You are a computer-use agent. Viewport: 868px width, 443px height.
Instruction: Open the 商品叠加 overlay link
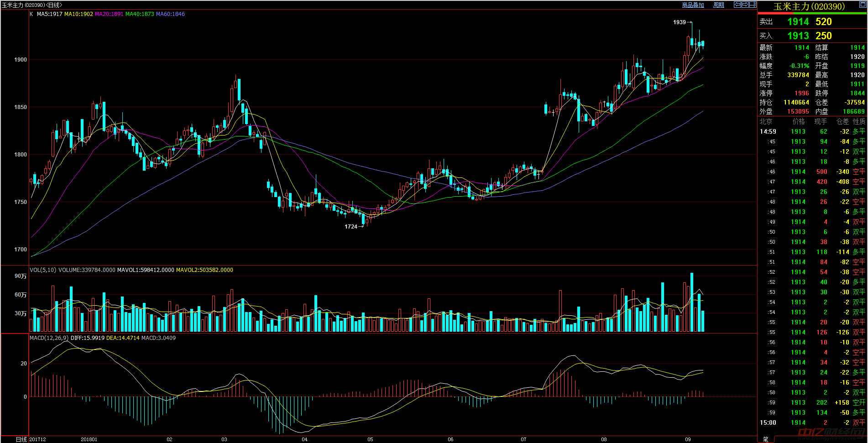click(693, 5)
